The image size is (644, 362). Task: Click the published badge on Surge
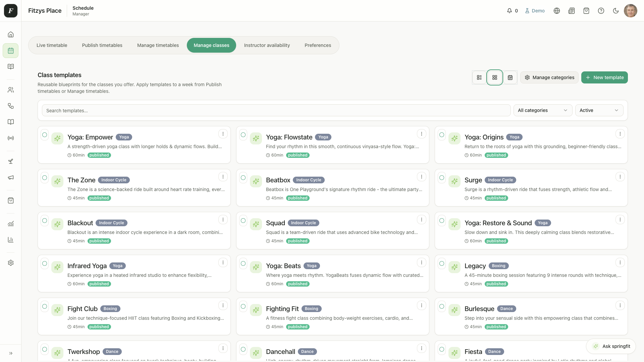496,198
